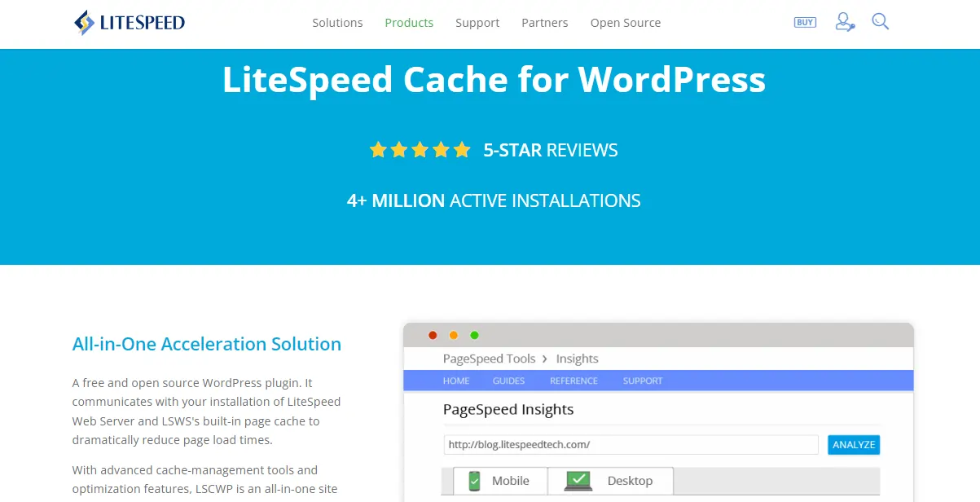The width and height of the screenshot is (980, 502).
Task: Open the Products navigation menu
Action: 409,23
